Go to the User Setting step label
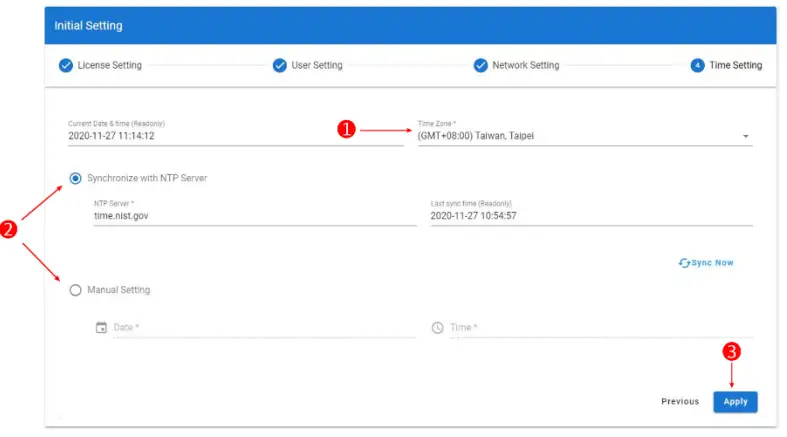 tap(317, 65)
